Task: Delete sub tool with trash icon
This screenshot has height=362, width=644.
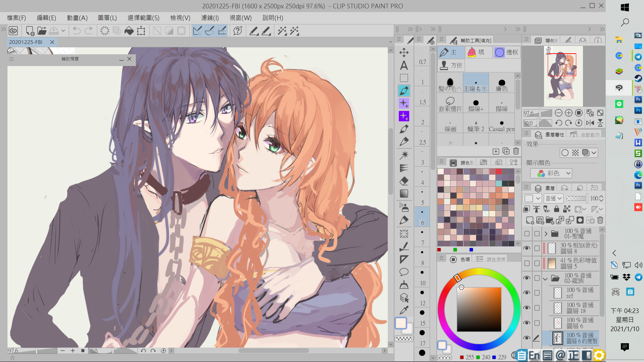Action: [x=516, y=151]
